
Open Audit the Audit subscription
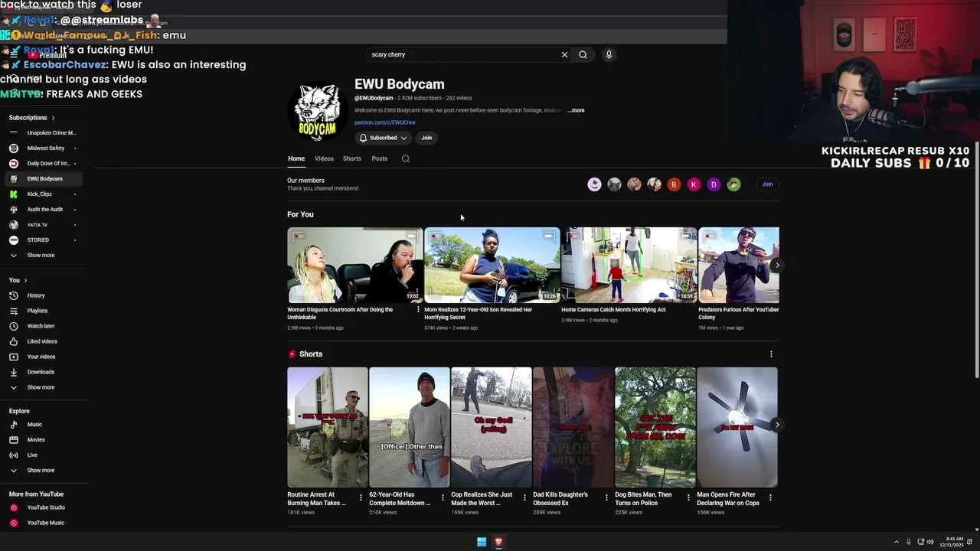point(44,210)
